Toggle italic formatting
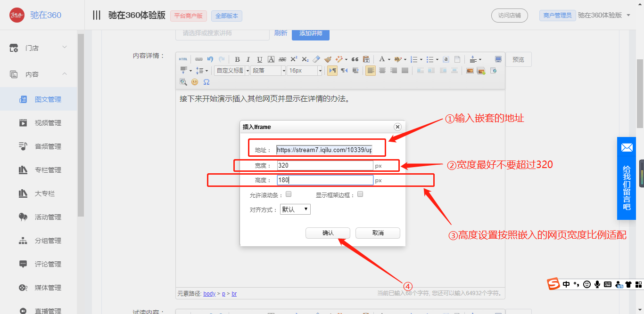 (x=248, y=59)
